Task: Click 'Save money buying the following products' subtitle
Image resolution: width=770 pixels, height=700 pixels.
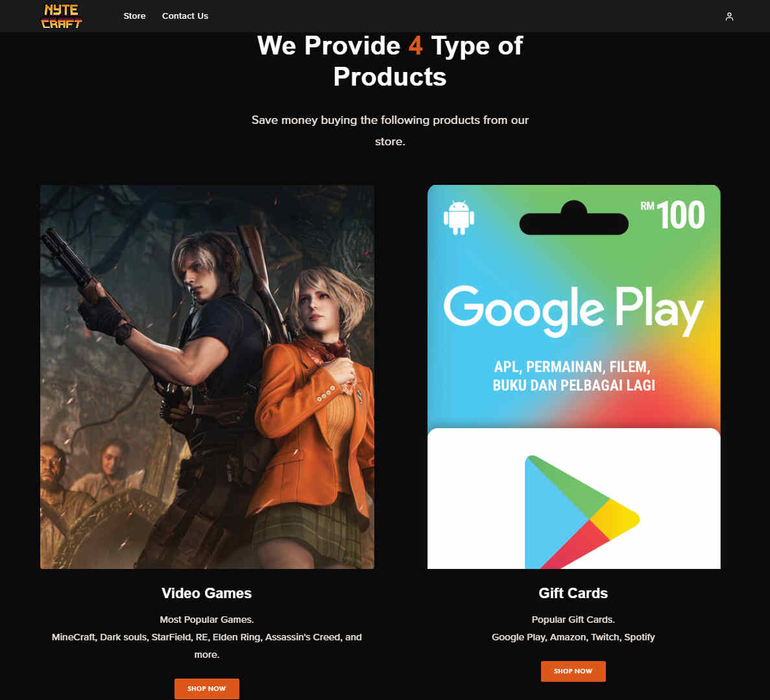Action: coord(390,130)
